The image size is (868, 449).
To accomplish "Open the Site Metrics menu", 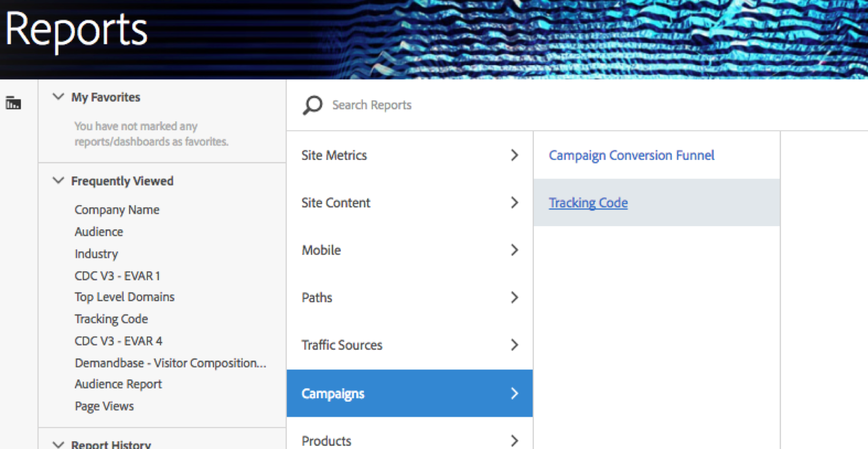I will tap(334, 155).
